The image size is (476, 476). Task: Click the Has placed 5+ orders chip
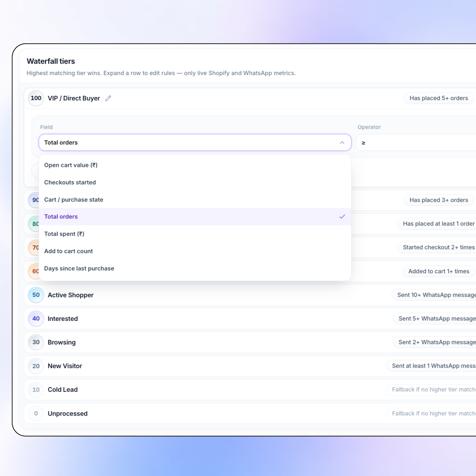[x=439, y=98]
